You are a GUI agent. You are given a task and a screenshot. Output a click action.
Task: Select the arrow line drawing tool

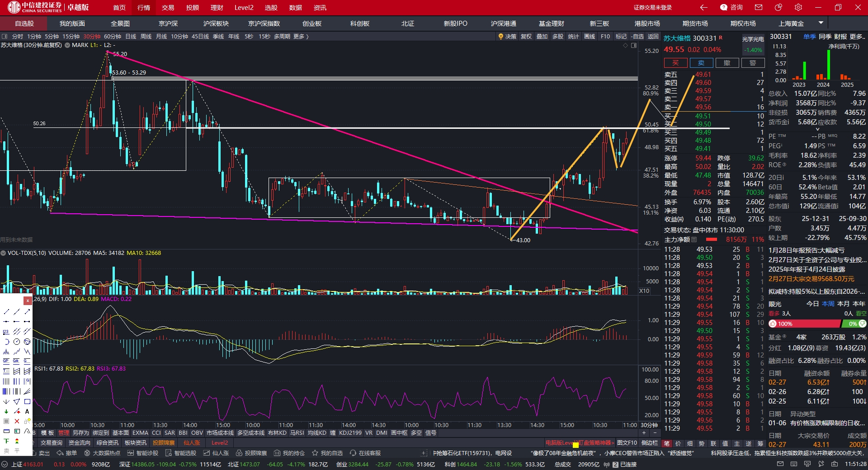click(x=27, y=312)
